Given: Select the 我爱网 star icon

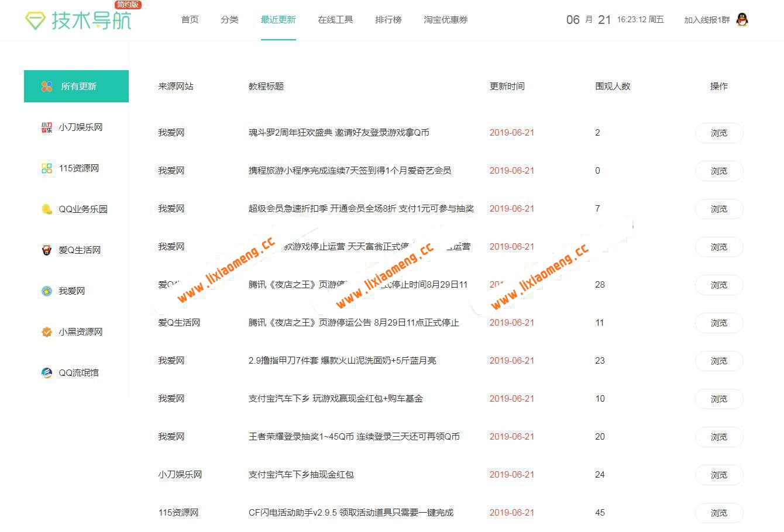Looking at the screenshot, I should pos(47,291).
